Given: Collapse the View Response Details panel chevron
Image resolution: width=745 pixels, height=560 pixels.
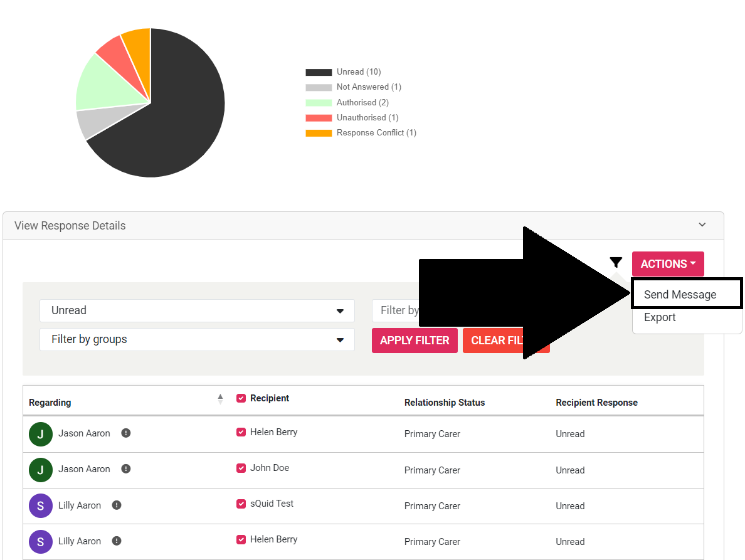Looking at the screenshot, I should pyautogui.click(x=702, y=225).
